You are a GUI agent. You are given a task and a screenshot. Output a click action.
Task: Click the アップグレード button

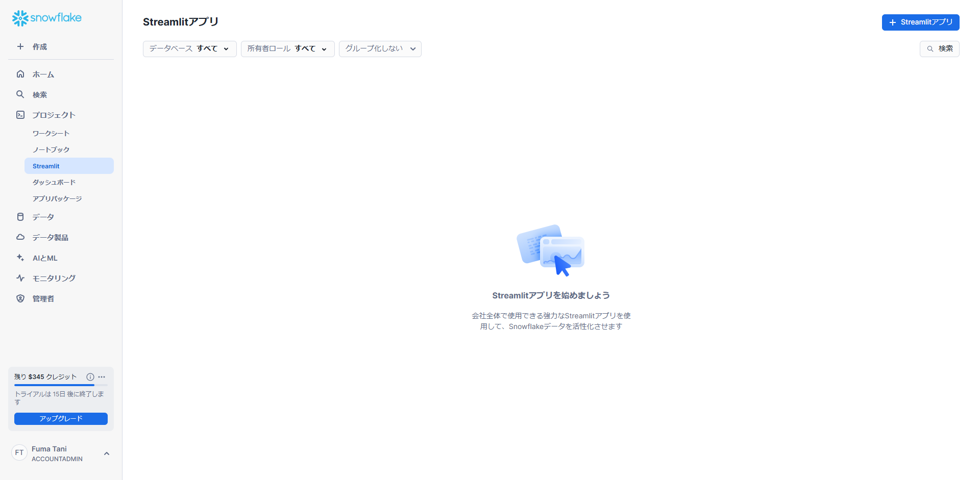coord(61,418)
